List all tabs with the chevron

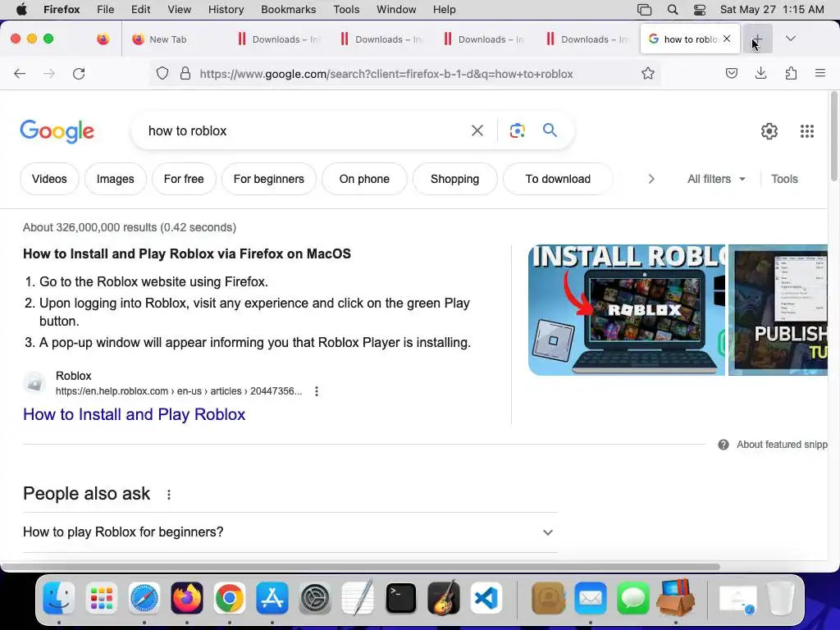coord(790,39)
